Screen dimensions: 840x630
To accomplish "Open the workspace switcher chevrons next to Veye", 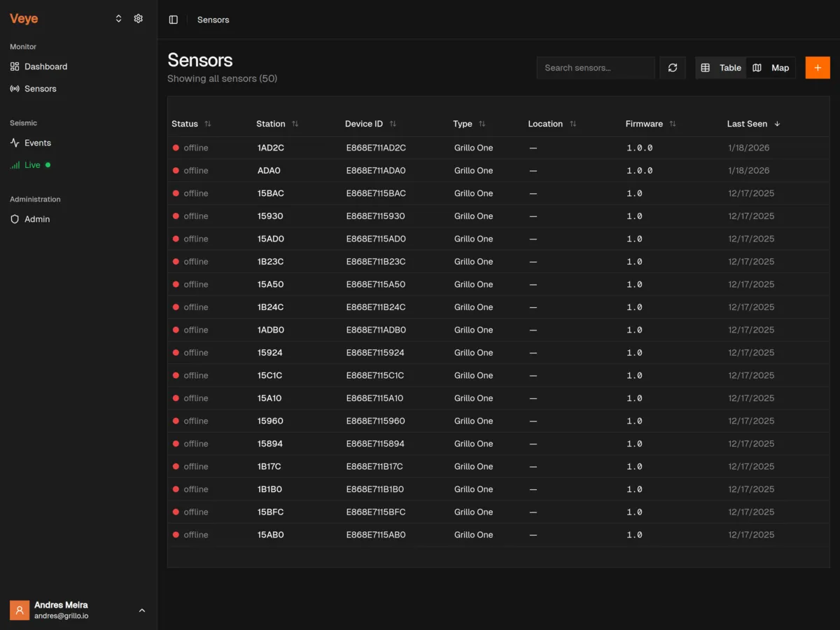I will coord(118,18).
